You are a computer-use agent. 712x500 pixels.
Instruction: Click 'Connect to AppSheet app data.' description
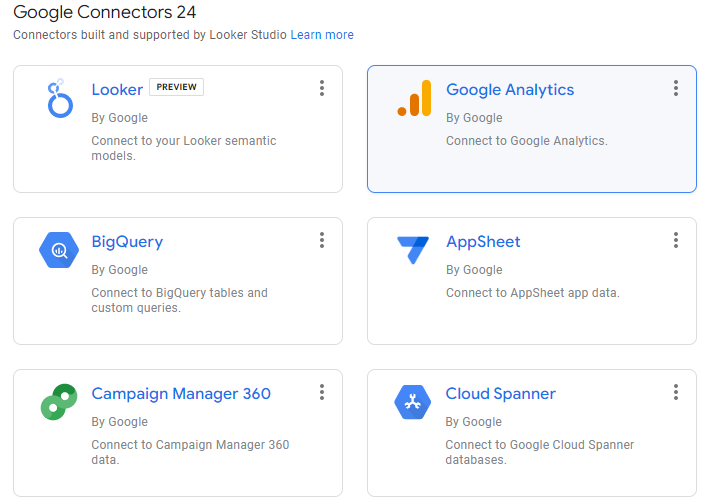pyautogui.click(x=533, y=292)
